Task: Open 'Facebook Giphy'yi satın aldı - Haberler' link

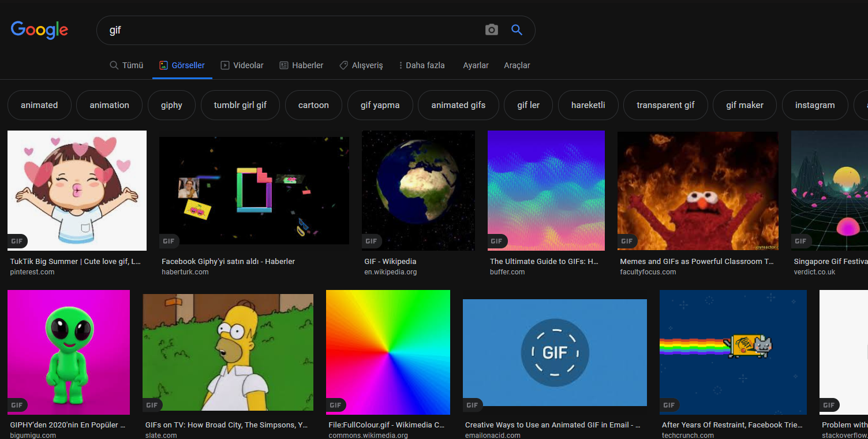Action: click(x=228, y=262)
